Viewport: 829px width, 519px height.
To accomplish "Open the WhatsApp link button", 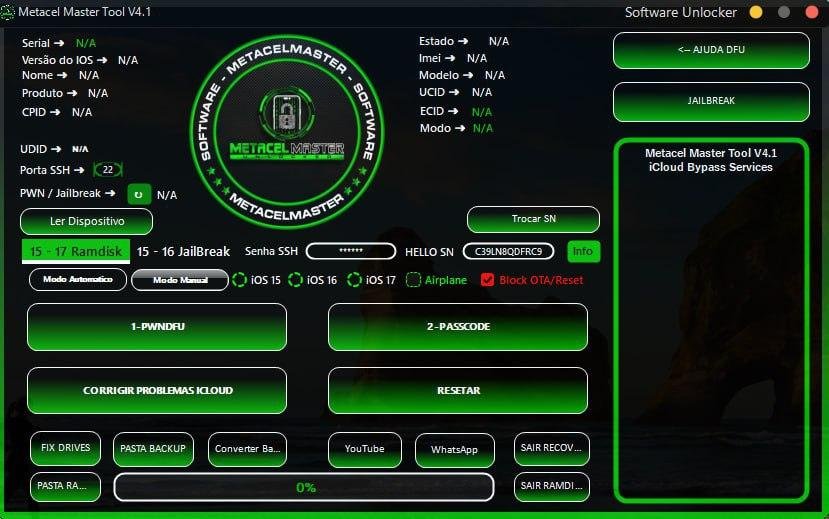I will (x=454, y=449).
